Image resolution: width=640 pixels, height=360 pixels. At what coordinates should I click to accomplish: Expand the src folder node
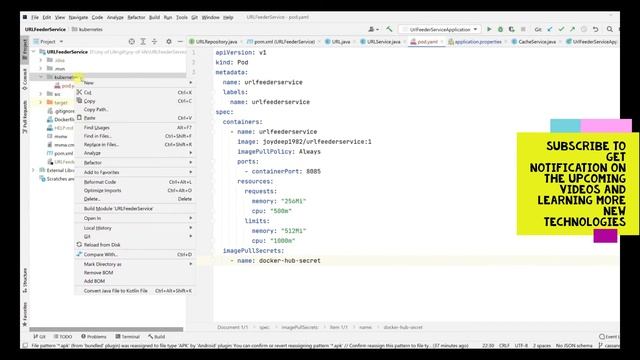coord(41,94)
